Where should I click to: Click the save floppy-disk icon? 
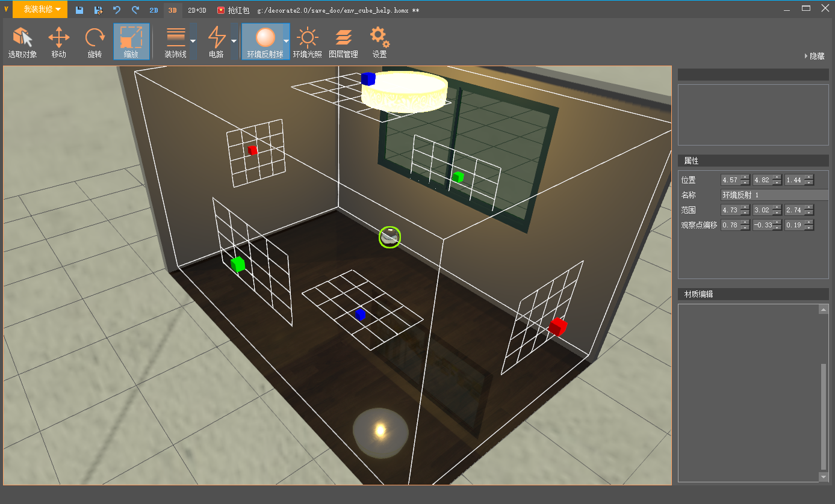pyautogui.click(x=79, y=10)
